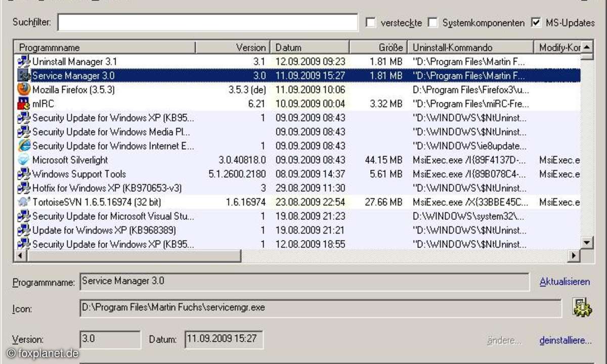Select the Uninstall Manager 3.1 row
This screenshot has height=364, width=607.
[x=297, y=62]
